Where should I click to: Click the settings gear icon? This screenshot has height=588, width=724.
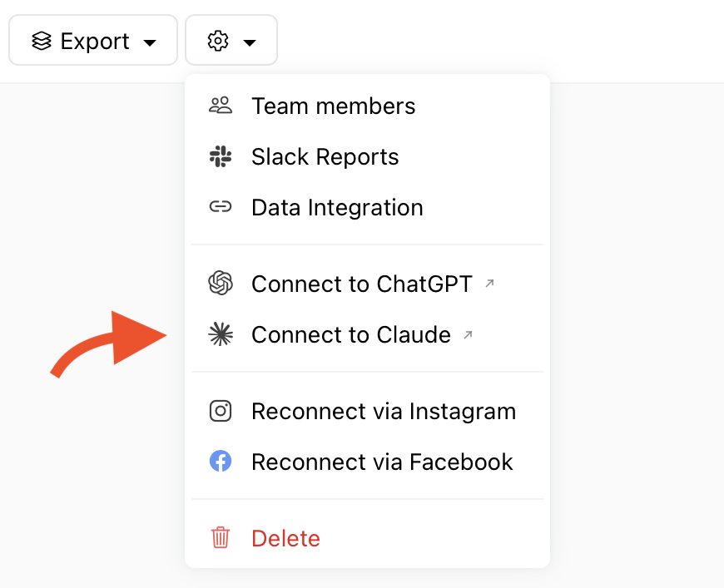(218, 41)
